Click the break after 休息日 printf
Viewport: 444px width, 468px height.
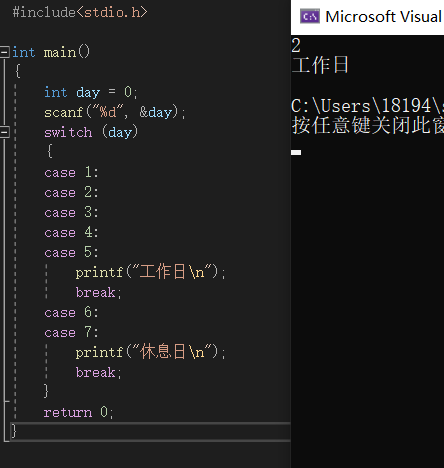(99, 372)
